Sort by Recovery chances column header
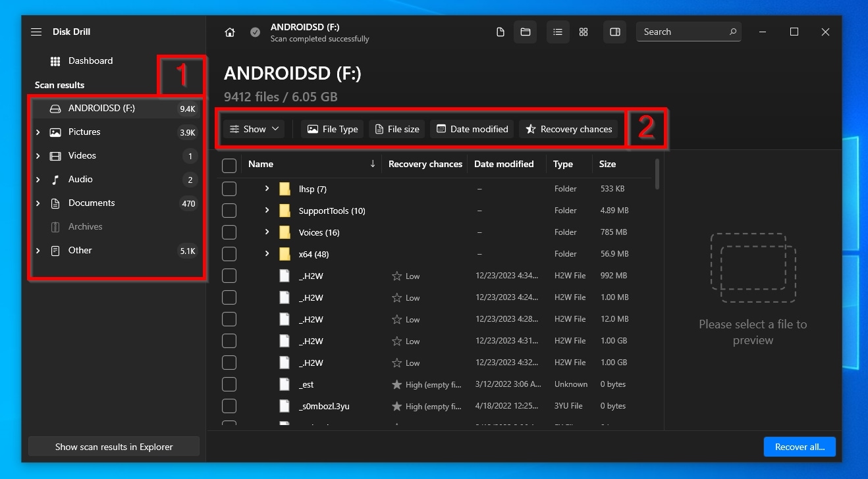 click(425, 164)
